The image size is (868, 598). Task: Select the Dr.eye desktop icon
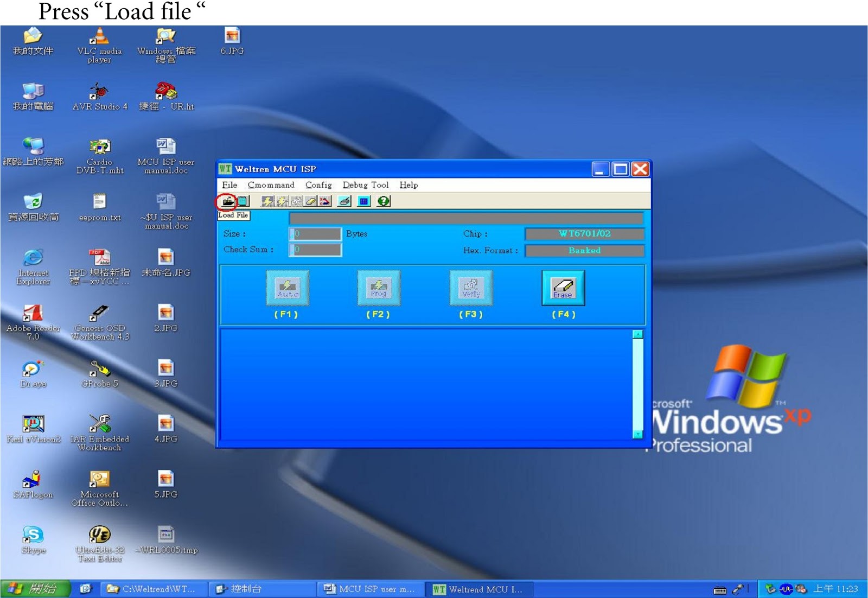pos(33,373)
